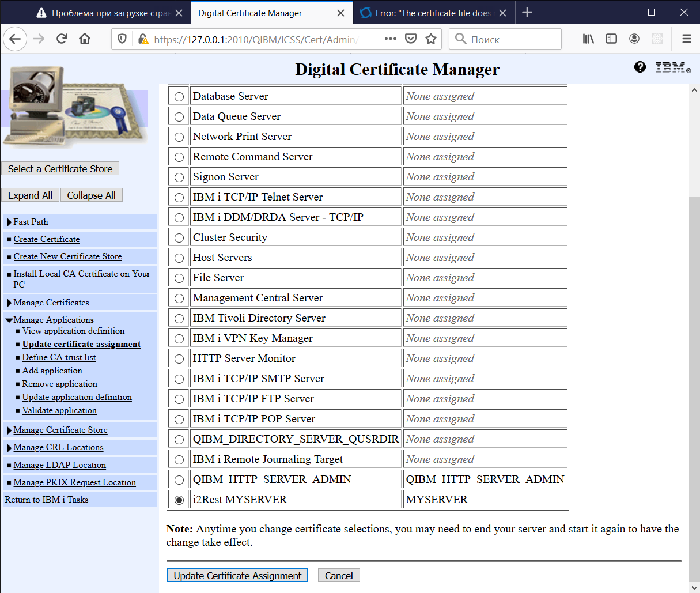Viewport: 700px width, 593px height.
Task: Click the help question mark icon
Action: (x=640, y=67)
